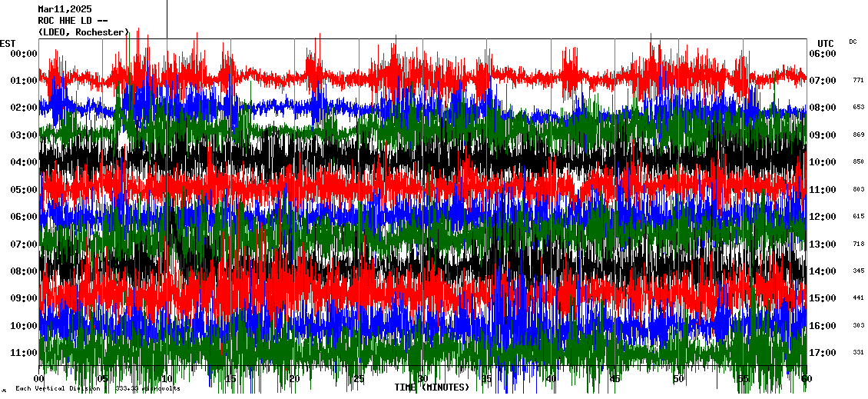The width and height of the screenshot is (868, 399).
Task: Click the EST timezone header
Action: coord(8,43)
